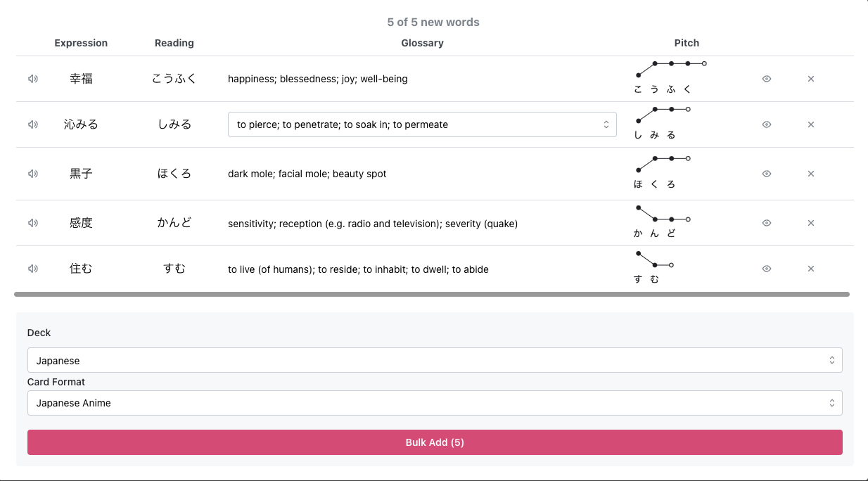The width and height of the screenshot is (868, 481).
Task: Click the Pitch column header
Action: pyautogui.click(x=687, y=43)
